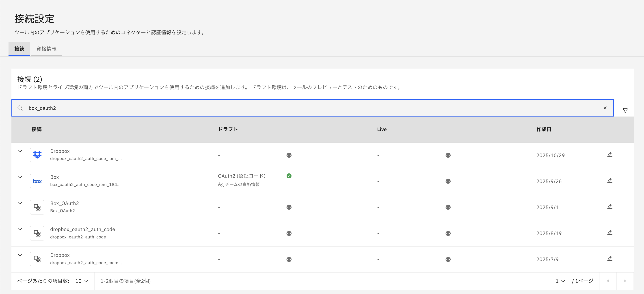Click Live status icon for Box_OAuth2

448,207
